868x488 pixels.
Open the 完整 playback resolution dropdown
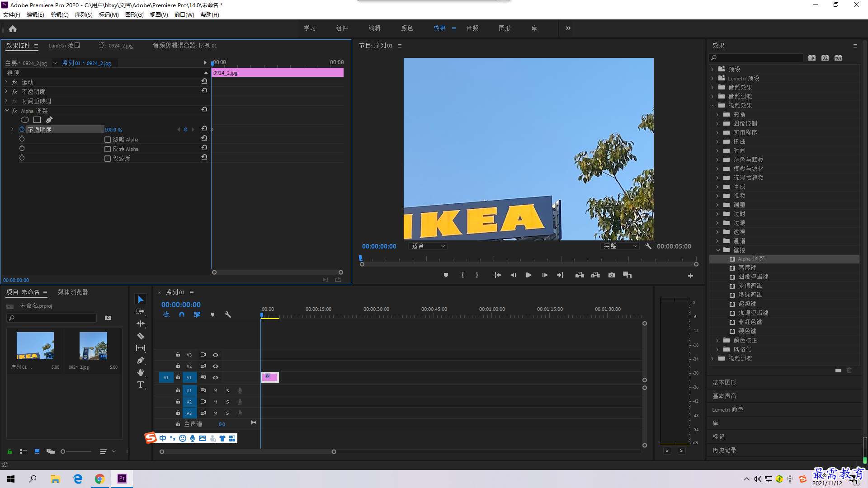620,246
